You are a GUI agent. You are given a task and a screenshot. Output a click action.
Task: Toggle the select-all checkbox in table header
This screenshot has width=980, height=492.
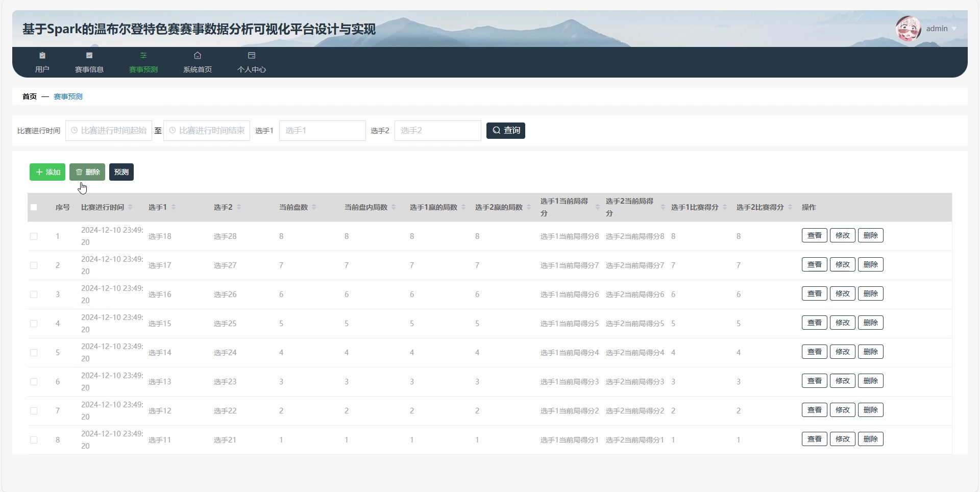34,207
